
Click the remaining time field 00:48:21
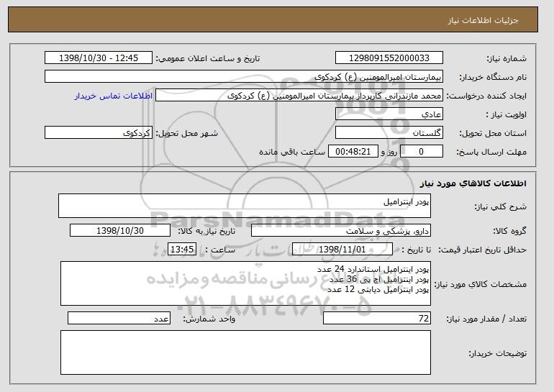[x=353, y=152]
